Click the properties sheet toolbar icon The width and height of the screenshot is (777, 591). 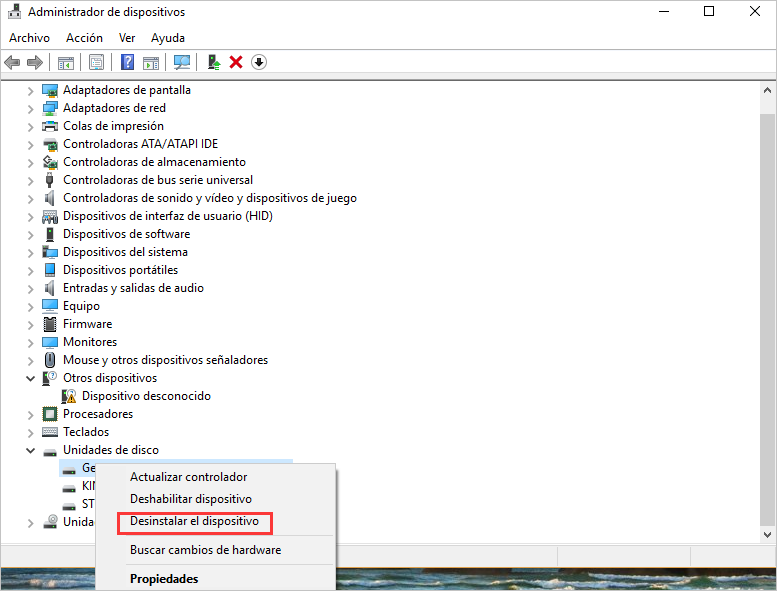click(x=96, y=62)
